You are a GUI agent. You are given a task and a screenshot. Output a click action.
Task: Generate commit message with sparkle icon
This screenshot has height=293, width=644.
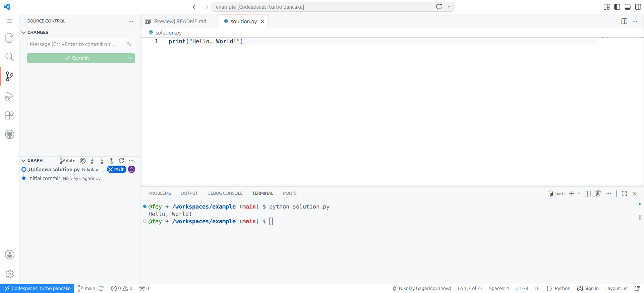129,44
